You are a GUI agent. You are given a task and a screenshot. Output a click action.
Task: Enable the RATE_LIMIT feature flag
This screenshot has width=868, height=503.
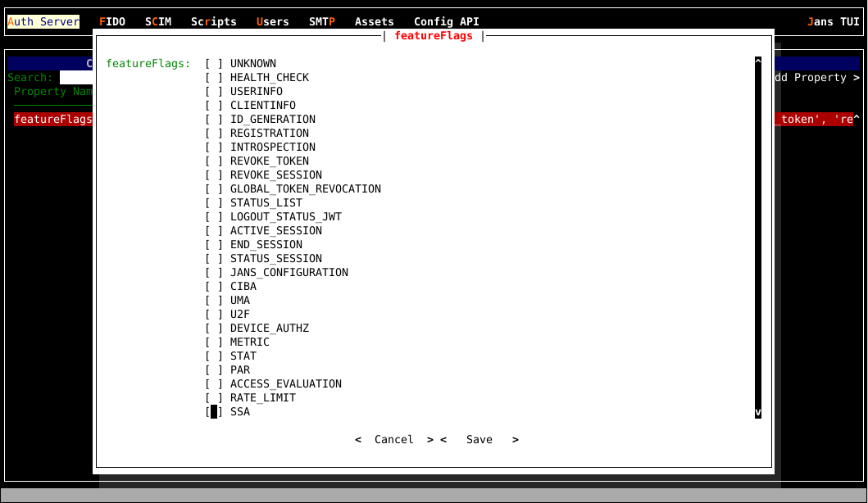[214, 398]
